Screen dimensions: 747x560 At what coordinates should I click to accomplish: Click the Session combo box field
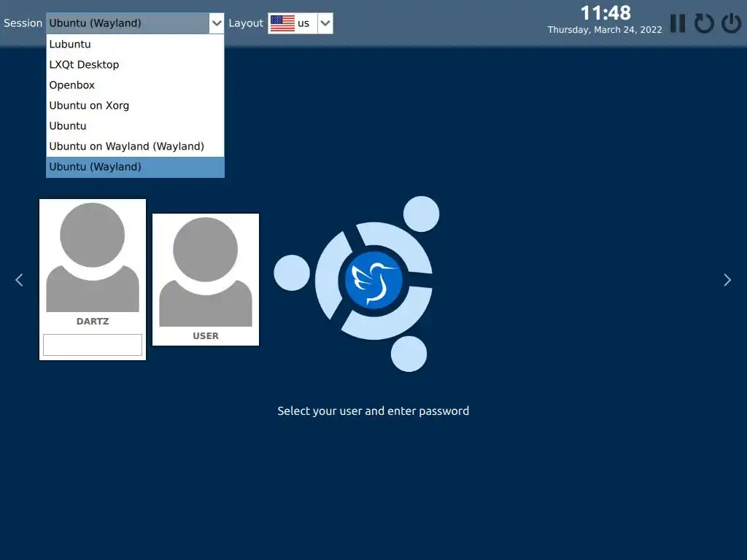click(135, 23)
